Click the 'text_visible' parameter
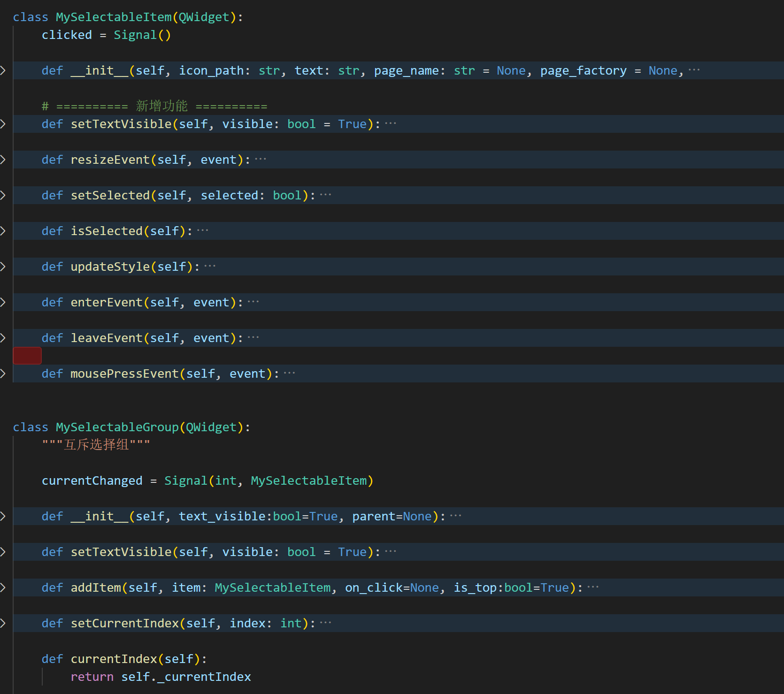This screenshot has height=694, width=784. (x=223, y=517)
